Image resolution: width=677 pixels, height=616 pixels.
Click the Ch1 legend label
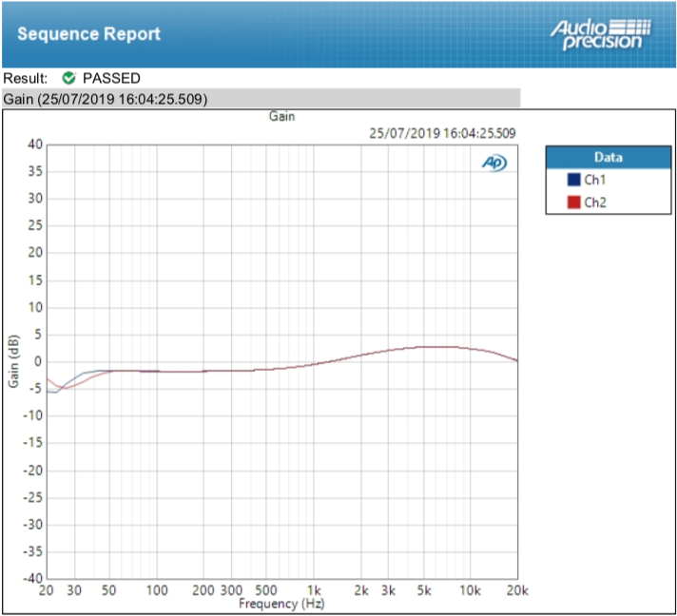pos(595,180)
